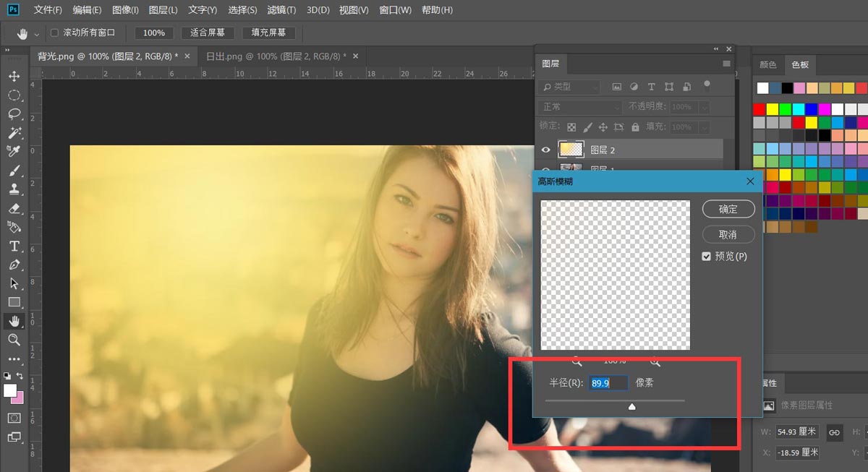Filter layers by adjustment layers icon
Viewport: 868px width, 472px height.
634,87
